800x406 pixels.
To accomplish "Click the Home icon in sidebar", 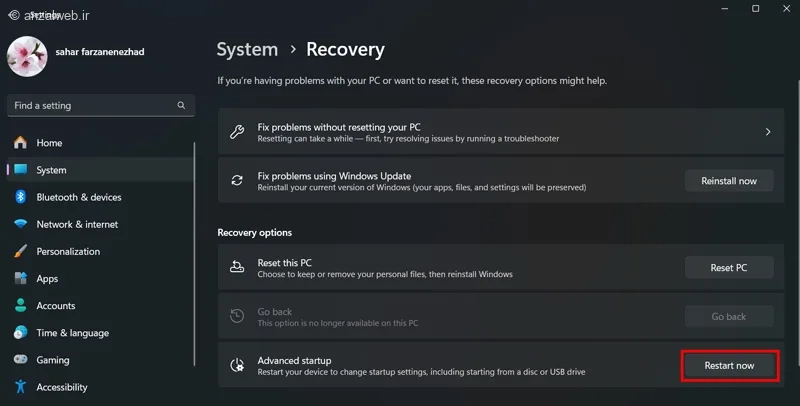I will coord(20,143).
